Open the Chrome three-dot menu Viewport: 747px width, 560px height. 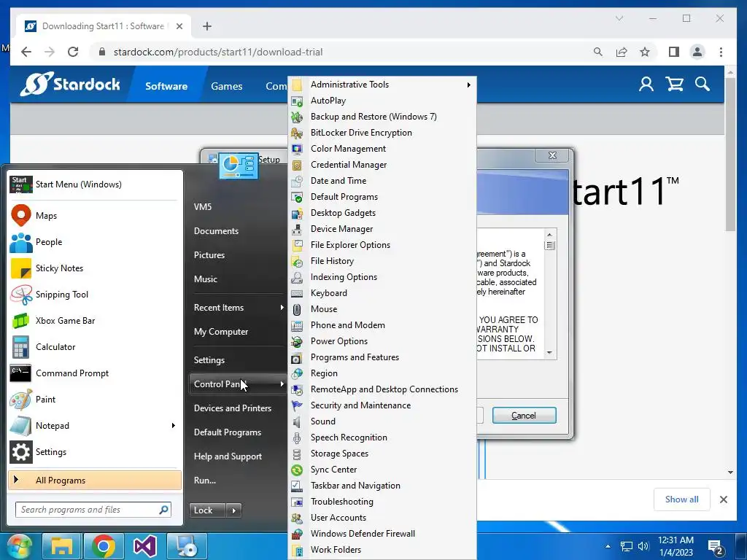coord(721,52)
